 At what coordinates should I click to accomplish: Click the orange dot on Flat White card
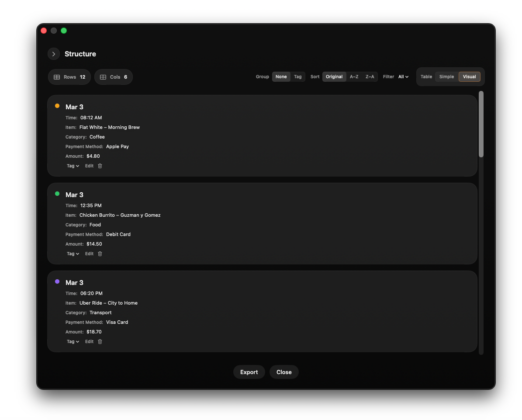pyautogui.click(x=57, y=106)
